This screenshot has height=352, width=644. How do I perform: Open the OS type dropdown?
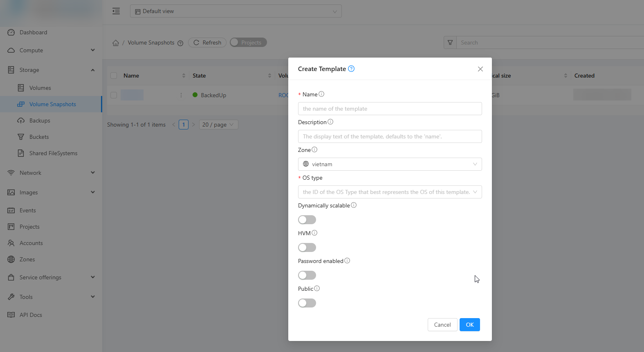(390, 192)
